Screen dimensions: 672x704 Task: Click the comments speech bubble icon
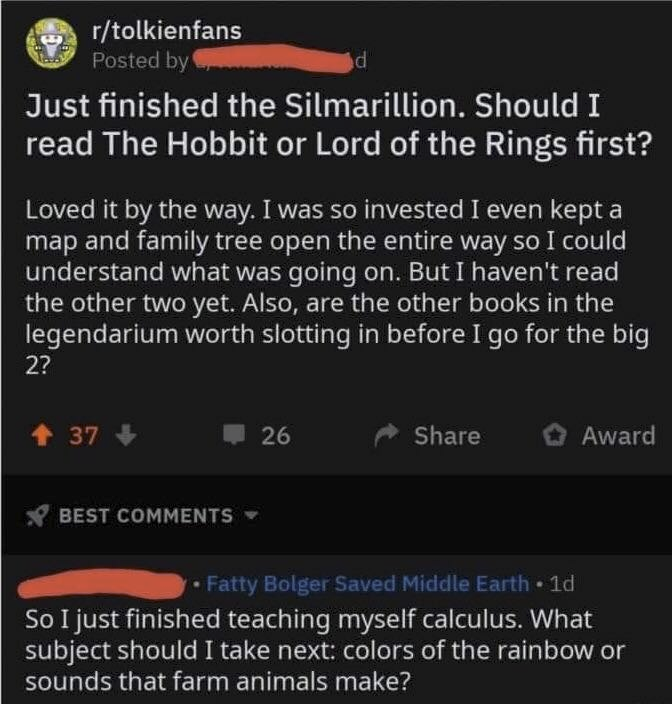235,436
